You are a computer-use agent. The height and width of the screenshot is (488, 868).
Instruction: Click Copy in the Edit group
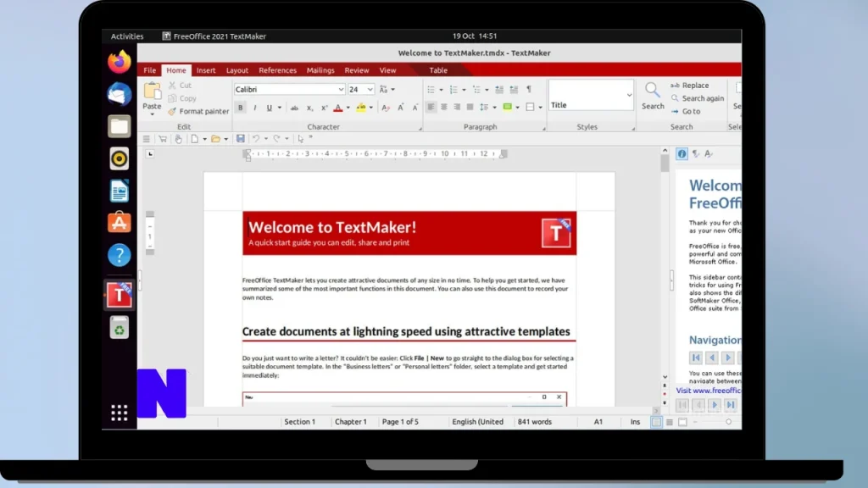182,98
